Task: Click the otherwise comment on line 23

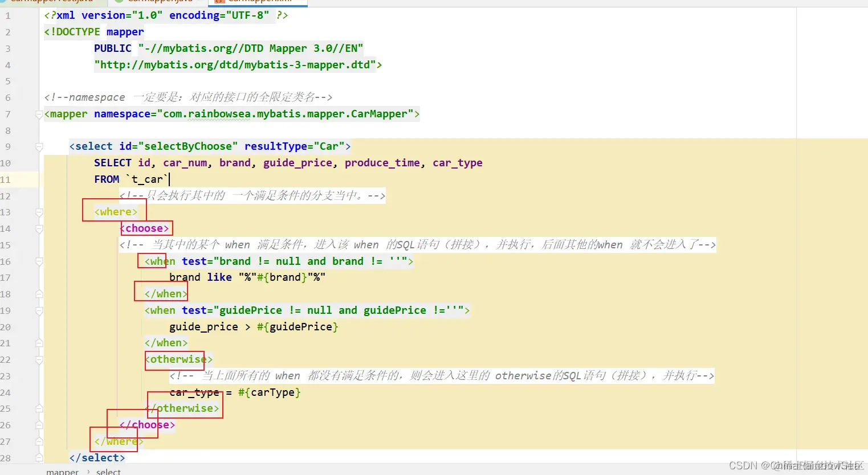Action: tap(442, 376)
